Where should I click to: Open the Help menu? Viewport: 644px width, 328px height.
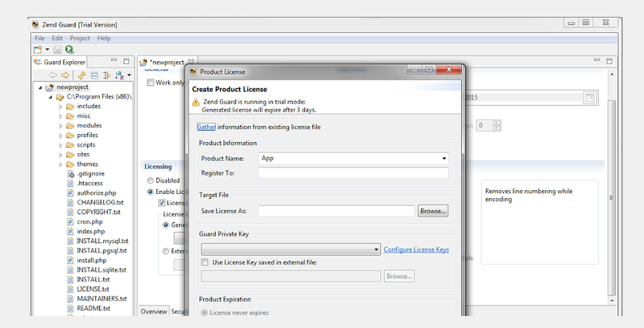[x=104, y=38]
